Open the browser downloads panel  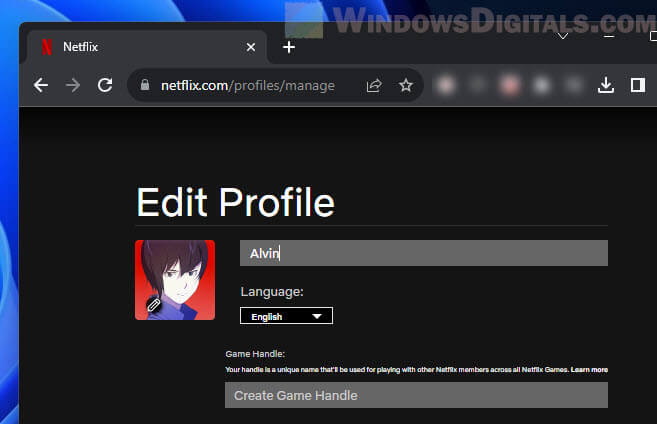click(x=606, y=85)
